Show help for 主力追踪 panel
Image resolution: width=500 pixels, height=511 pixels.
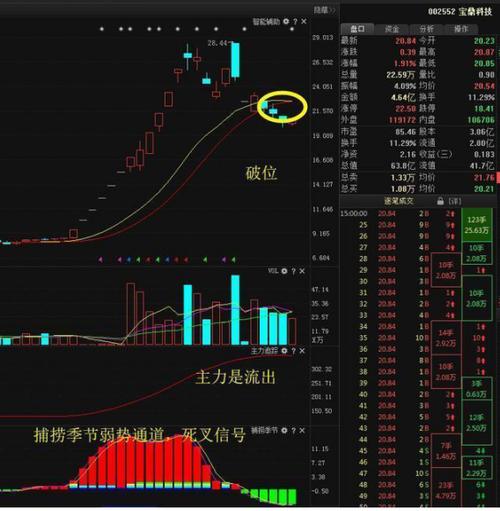click(294, 351)
